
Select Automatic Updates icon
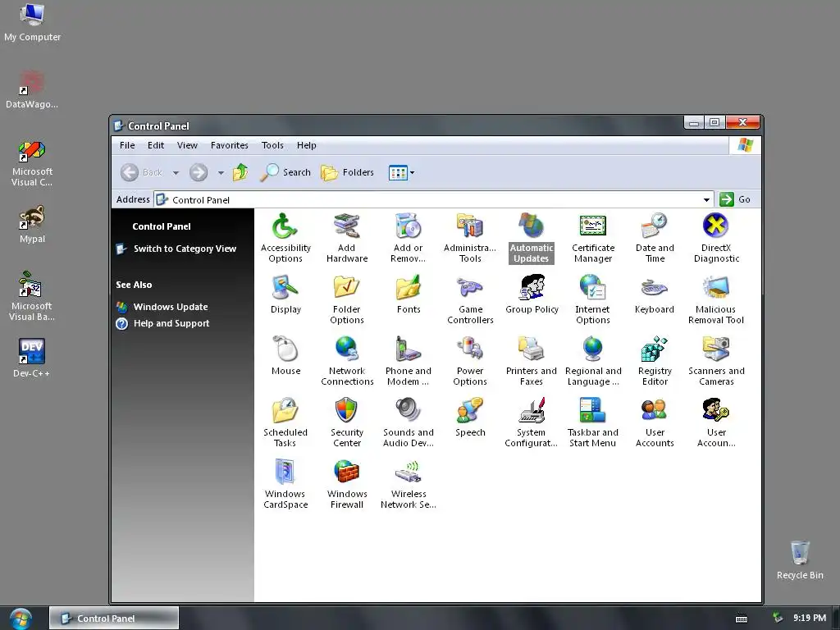pyautogui.click(x=531, y=238)
